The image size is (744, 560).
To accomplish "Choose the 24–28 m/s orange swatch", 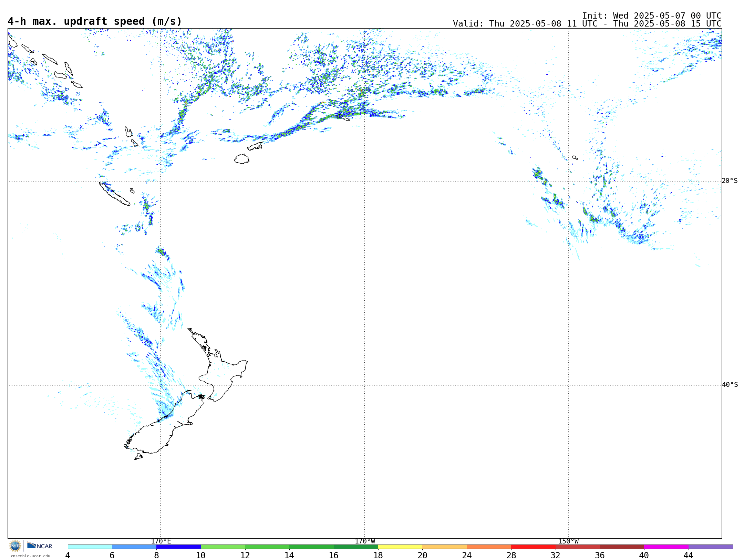I will click(489, 547).
